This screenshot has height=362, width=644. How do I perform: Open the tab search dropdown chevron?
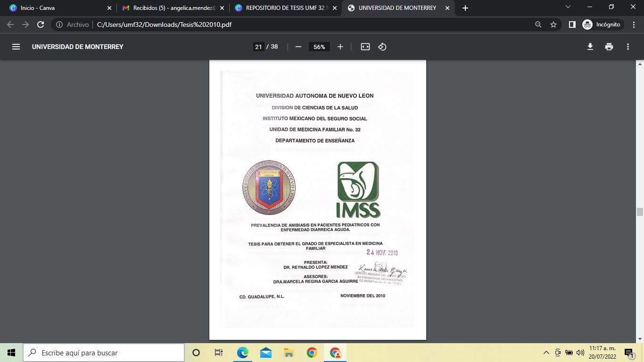tap(568, 7)
